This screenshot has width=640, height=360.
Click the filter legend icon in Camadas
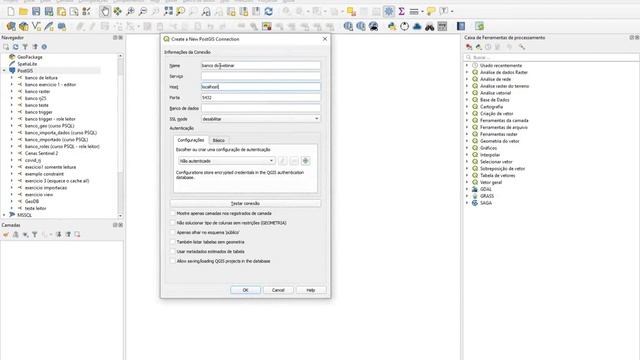tap(35, 235)
